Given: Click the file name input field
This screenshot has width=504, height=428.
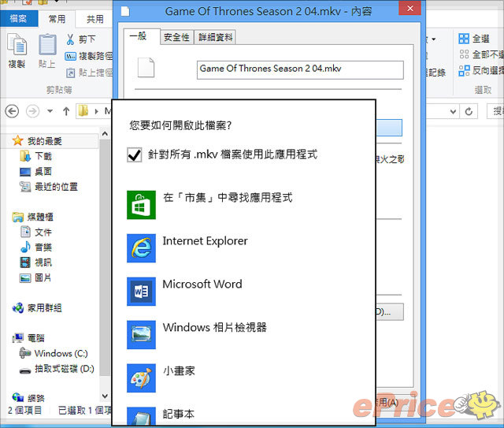Looking at the screenshot, I should tap(299, 69).
